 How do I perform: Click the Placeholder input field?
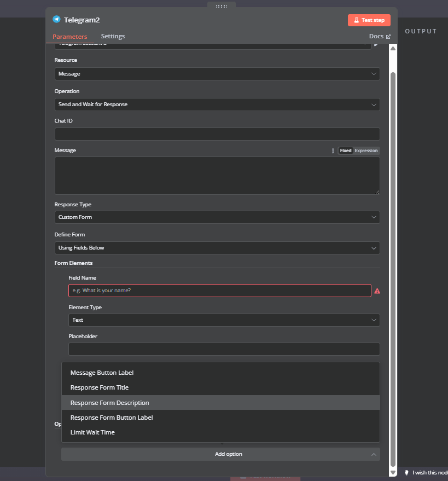pos(224,349)
